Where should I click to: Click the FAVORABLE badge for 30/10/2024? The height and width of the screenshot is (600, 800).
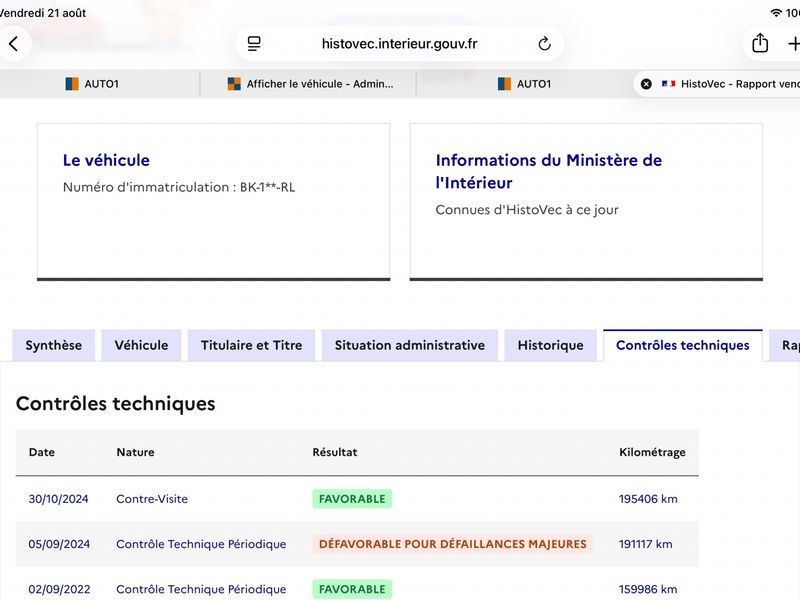coord(352,499)
